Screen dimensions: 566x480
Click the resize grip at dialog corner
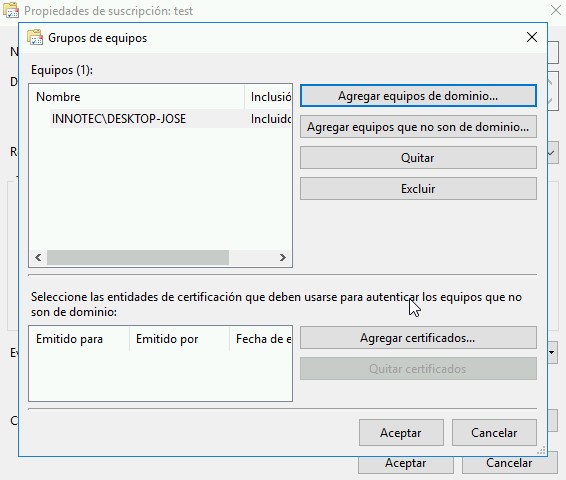tap(541, 450)
